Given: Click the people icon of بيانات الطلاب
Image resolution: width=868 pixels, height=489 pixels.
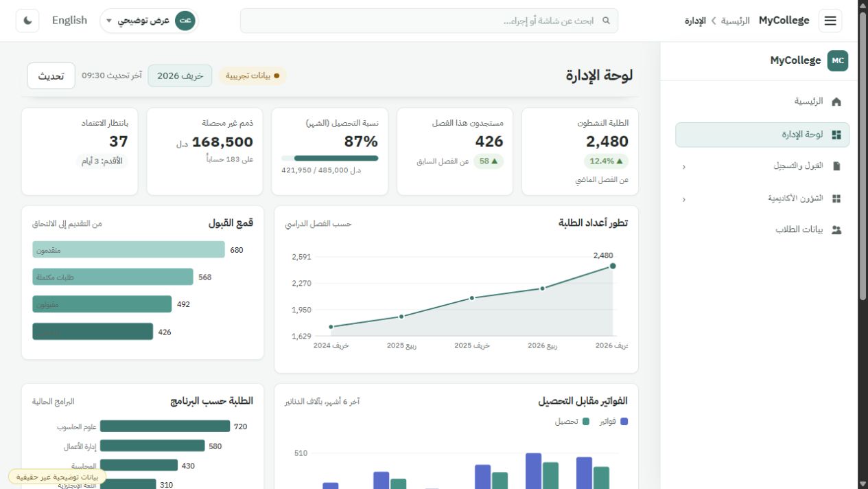Looking at the screenshot, I should pos(836,230).
